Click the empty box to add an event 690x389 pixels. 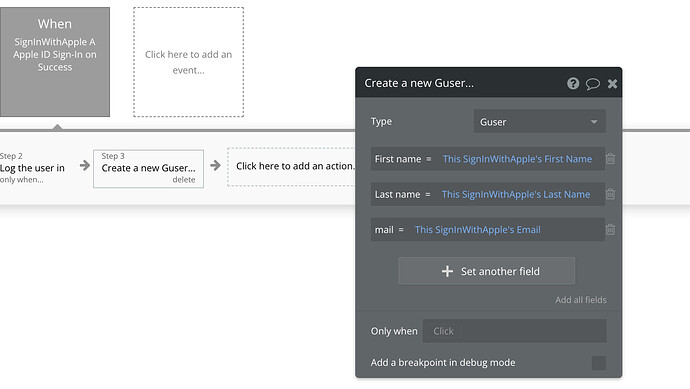point(188,62)
